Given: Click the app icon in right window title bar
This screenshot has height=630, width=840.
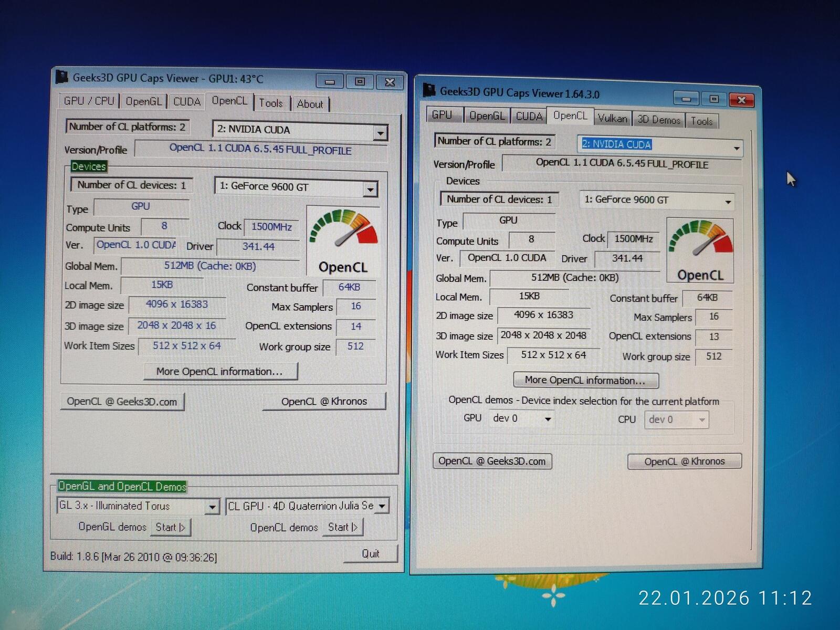Looking at the screenshot, I should point(429,90).
